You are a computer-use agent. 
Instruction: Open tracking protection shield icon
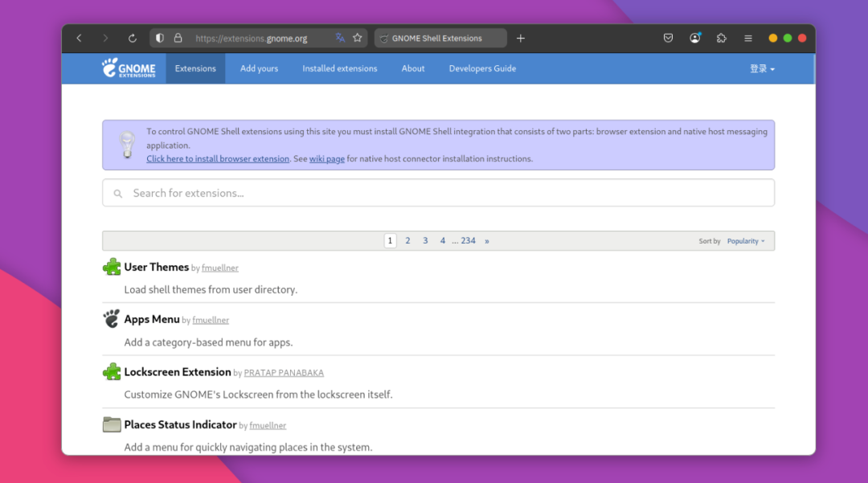(159, 39)
